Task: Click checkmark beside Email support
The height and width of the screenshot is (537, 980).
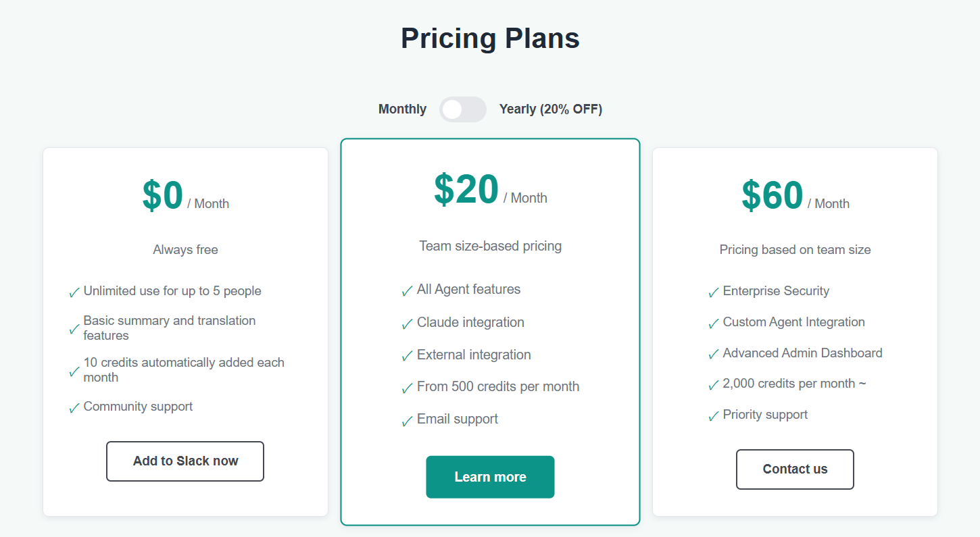Action: pos(407,421)
